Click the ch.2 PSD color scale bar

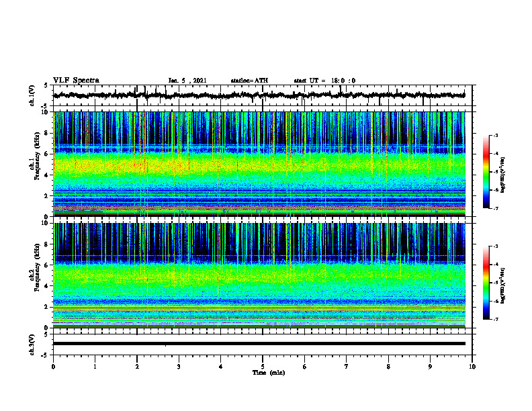(x=486, y=283)
